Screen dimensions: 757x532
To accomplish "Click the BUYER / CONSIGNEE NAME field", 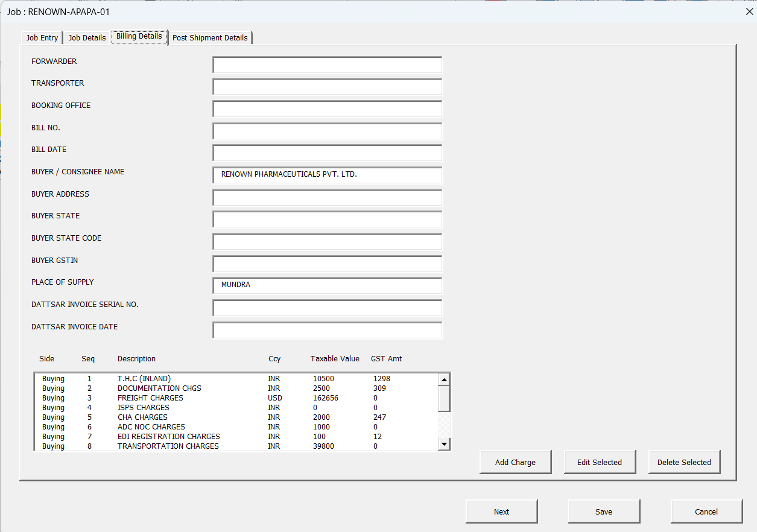I will [x=328, y=176].
